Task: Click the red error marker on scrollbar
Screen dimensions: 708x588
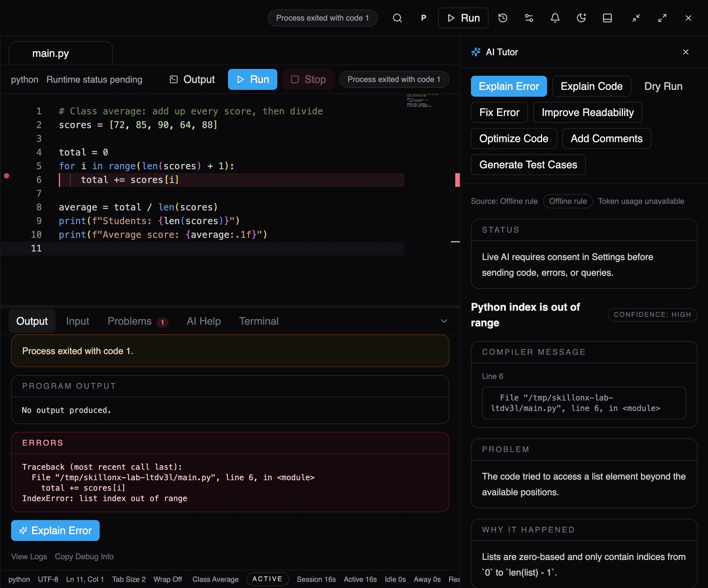Action: (x=457, y=180)
